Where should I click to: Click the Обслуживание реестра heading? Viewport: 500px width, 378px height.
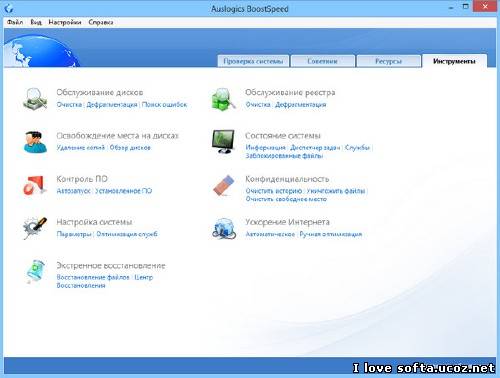point(290,92)
